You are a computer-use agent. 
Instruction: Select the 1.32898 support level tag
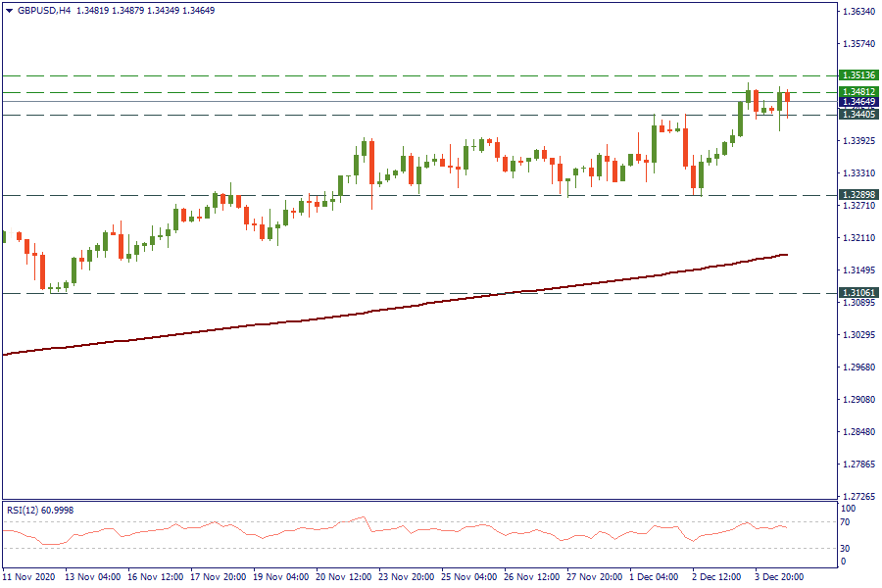(858, 196)
